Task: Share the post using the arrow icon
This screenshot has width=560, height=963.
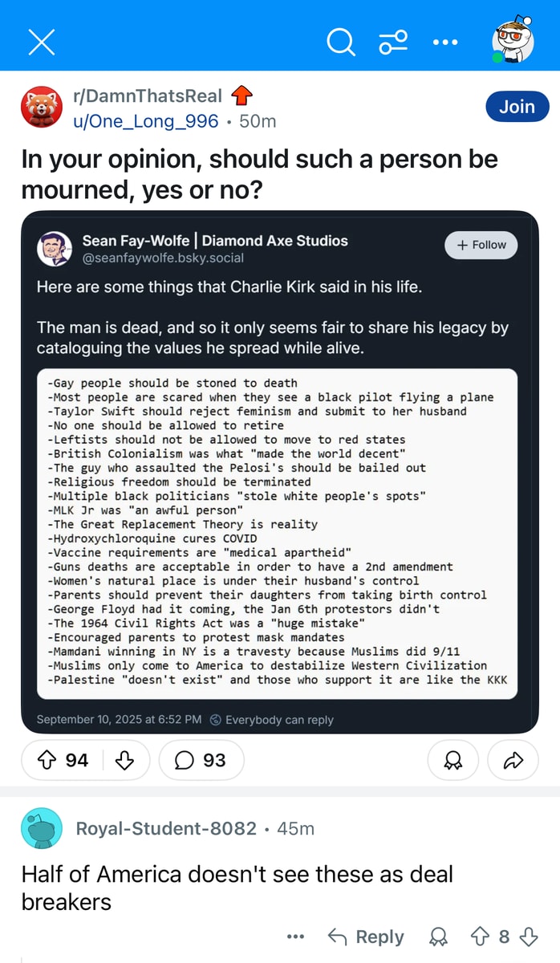Action: [512, 760]
